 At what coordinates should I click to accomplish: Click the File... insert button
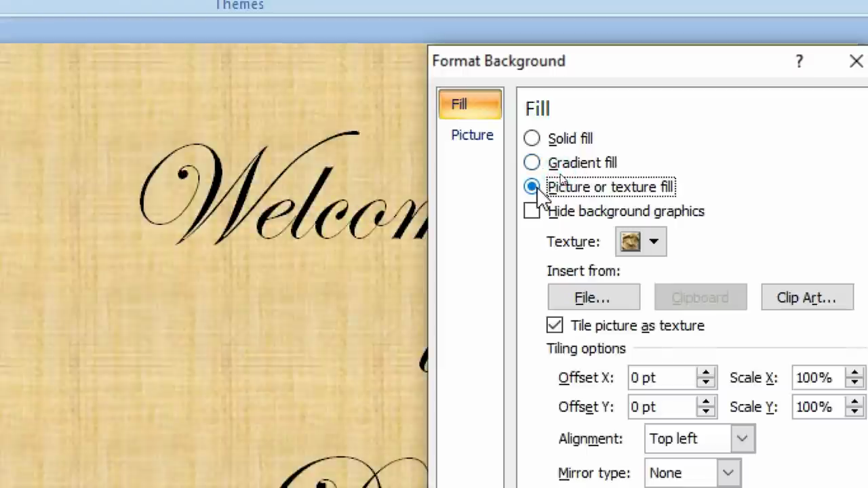click(593, 298)
